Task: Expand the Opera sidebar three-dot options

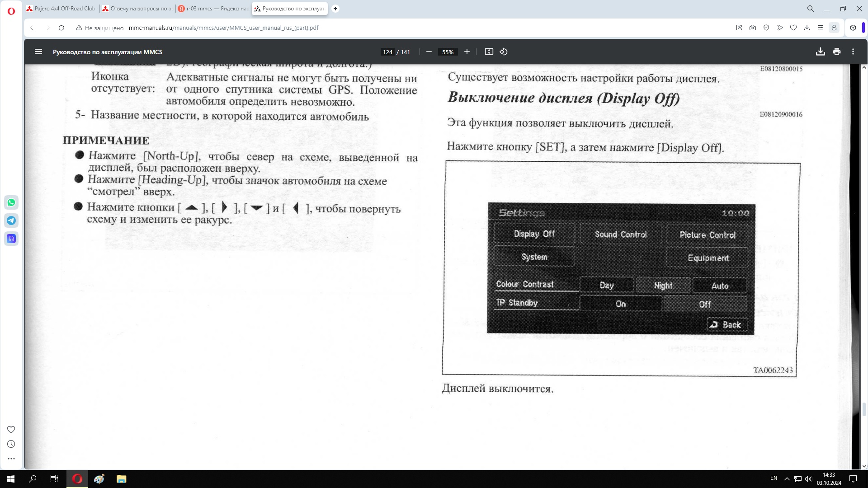Action: coord(11,458)
